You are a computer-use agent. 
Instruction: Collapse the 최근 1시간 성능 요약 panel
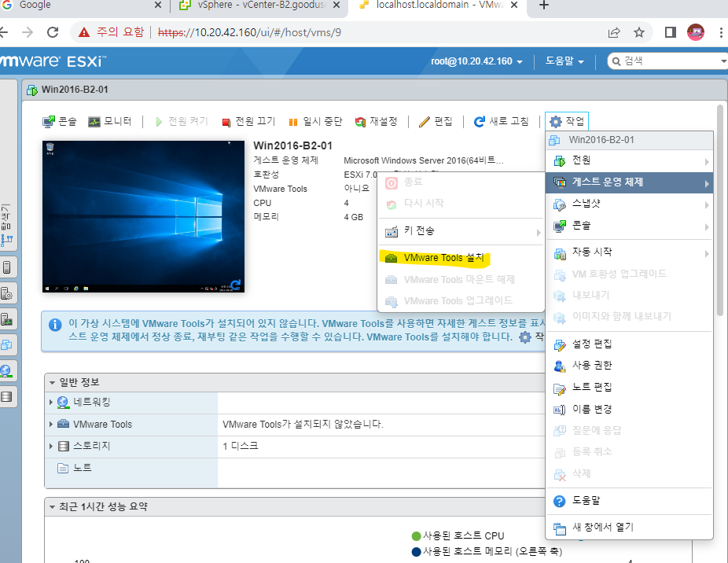tap(52, 507)
